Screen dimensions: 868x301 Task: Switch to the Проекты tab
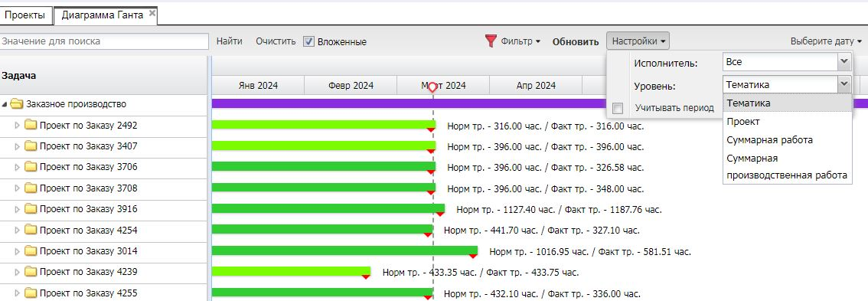[x=25, y=15]
